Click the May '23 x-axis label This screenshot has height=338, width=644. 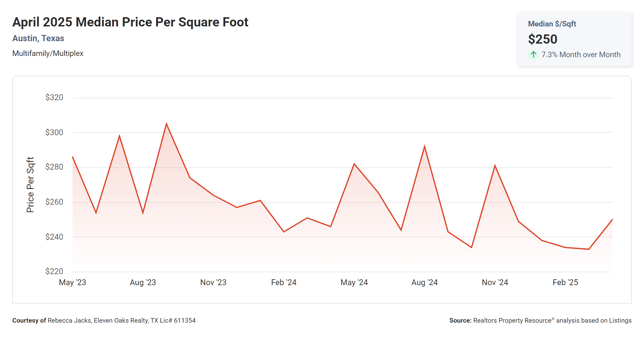coord(73,282)
